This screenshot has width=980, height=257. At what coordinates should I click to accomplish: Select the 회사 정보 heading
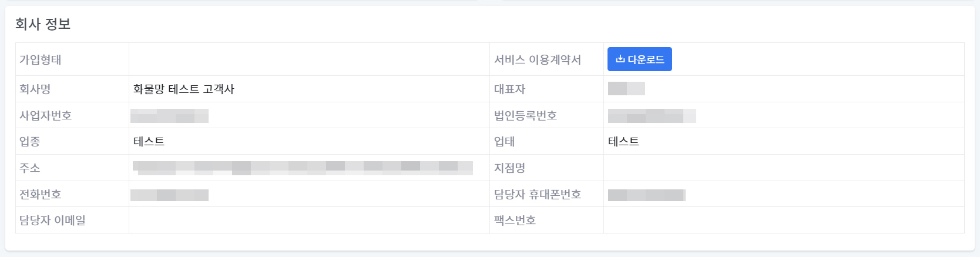click(43, 24)
